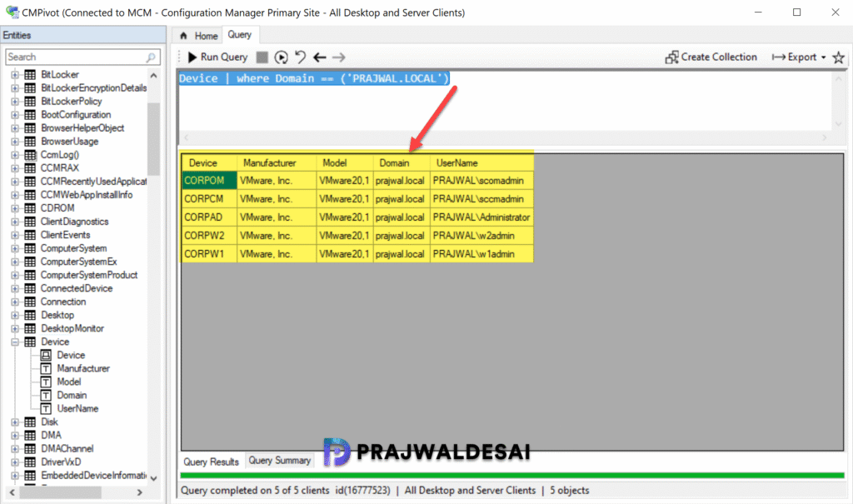Switch to the Home tab
Image resolution: width=853 pixels, height=504 pixels.
pos(199,36)
